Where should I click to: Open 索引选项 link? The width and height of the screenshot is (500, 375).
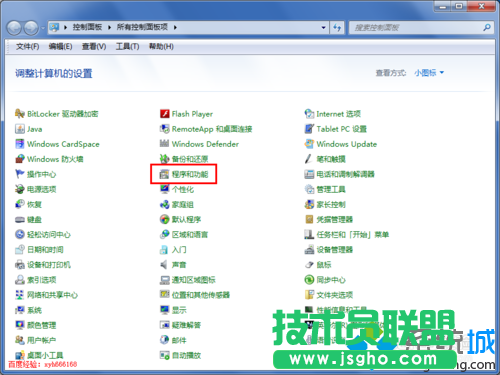click(x=42, y=280)
